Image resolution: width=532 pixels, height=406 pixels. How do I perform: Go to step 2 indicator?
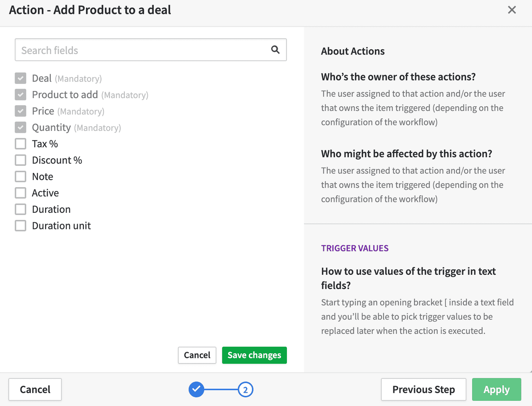tap(246, 389)
